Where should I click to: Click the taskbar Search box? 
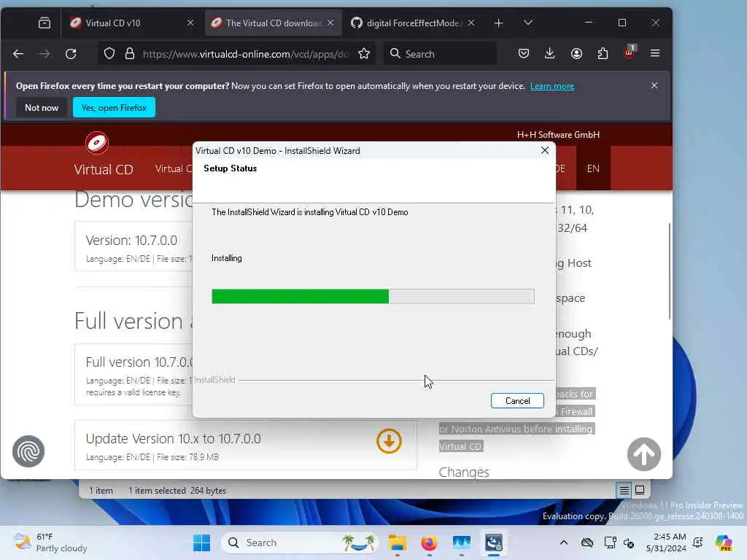299,542
